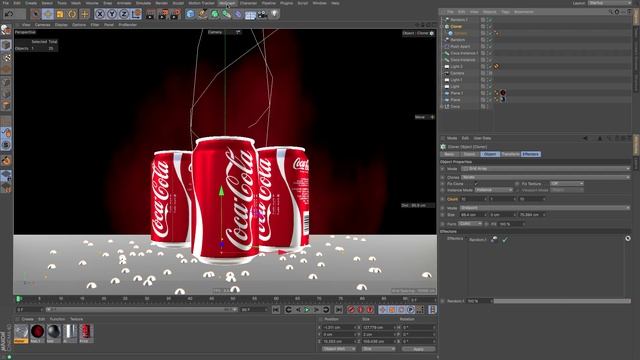Click the coordinate system icon
The image size is (640, 360).
(x=136, y=14)
